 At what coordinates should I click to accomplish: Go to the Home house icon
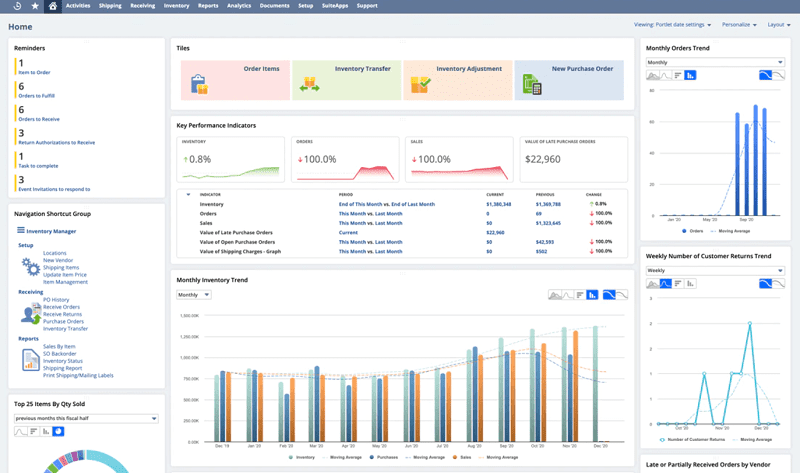[x=53, y=6]
